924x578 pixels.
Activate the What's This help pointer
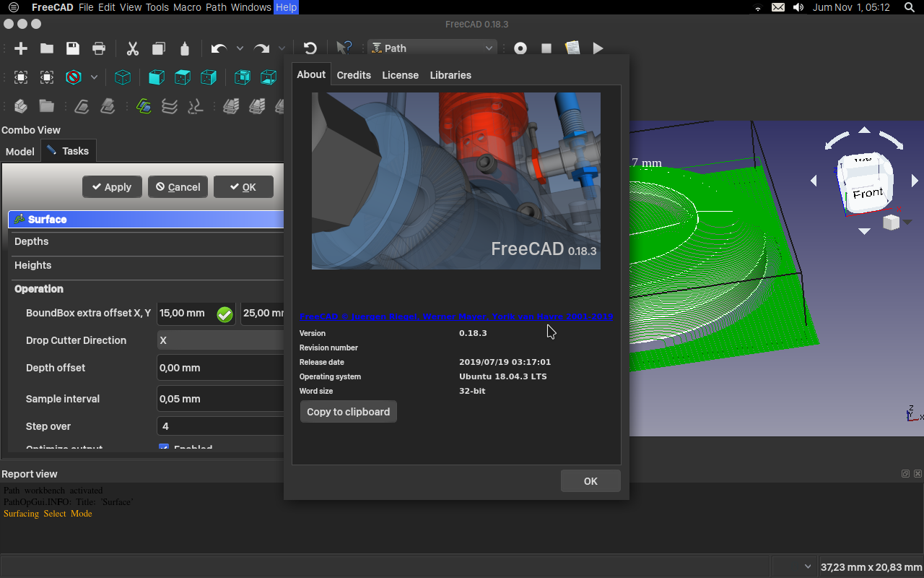click(x=344, y=48)
